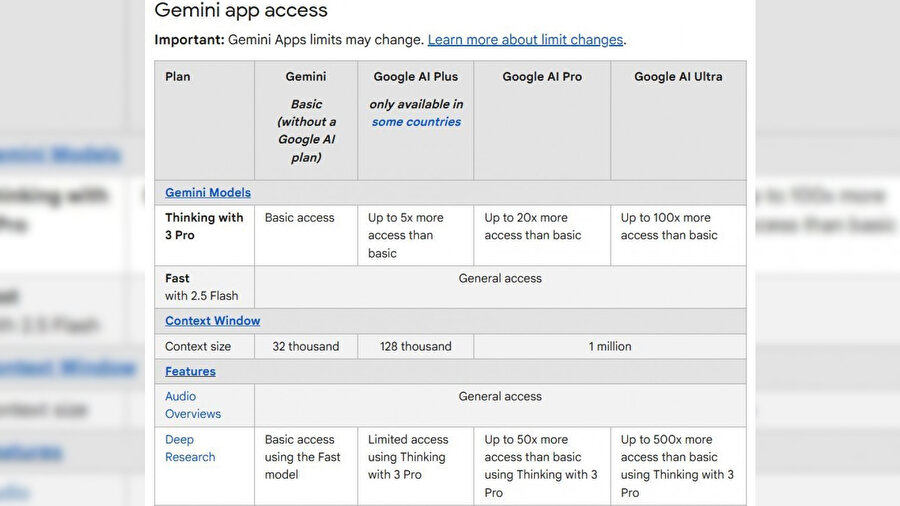Follow the Context Window link
900x506 pixels.
coord(212,321)
